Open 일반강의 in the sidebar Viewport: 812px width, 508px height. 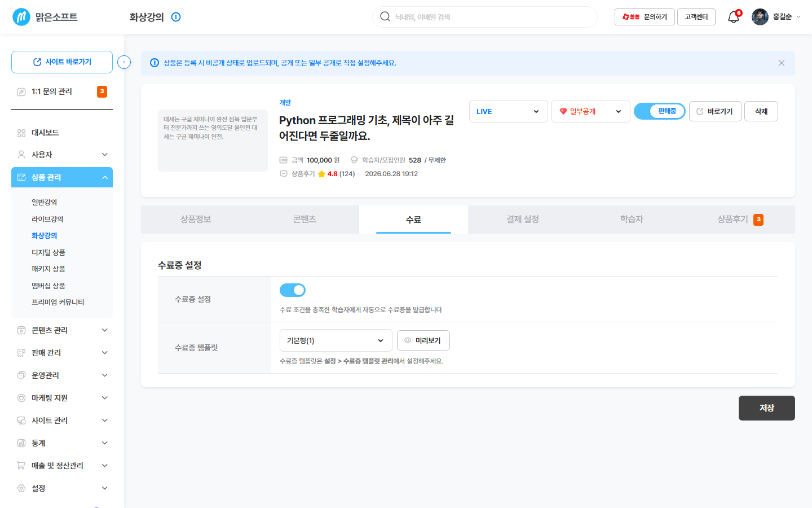pos(45,202)
